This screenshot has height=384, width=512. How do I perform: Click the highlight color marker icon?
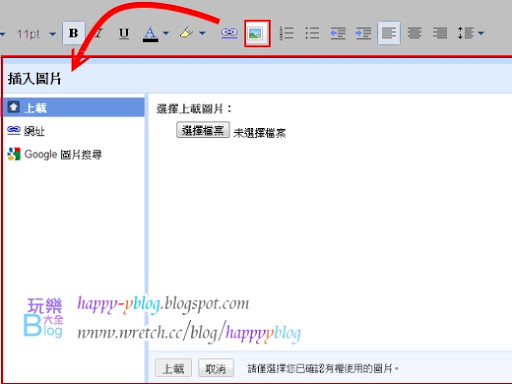point(186,33)
